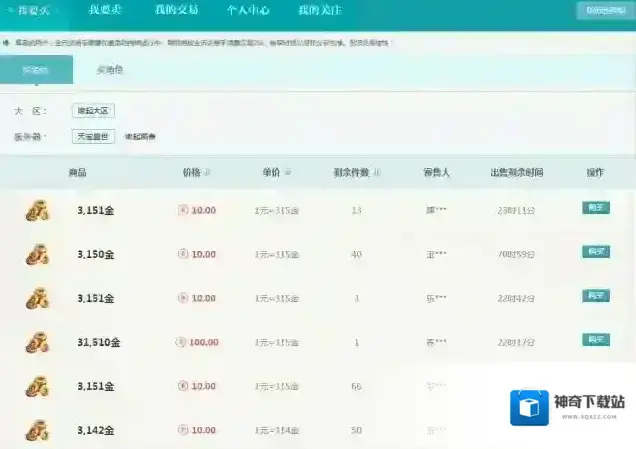The width and height of the screenshot is (636, 449).
Task: Click the gold bag icon in the 3,150金 row
Action: [x=37, y=254]
